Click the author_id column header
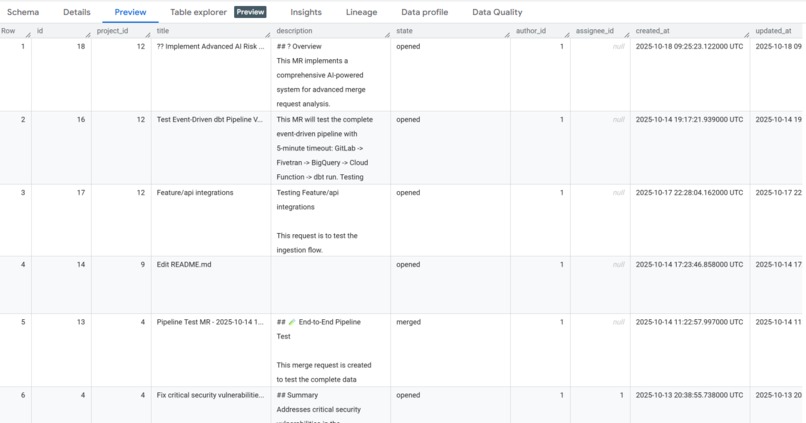 530,31
